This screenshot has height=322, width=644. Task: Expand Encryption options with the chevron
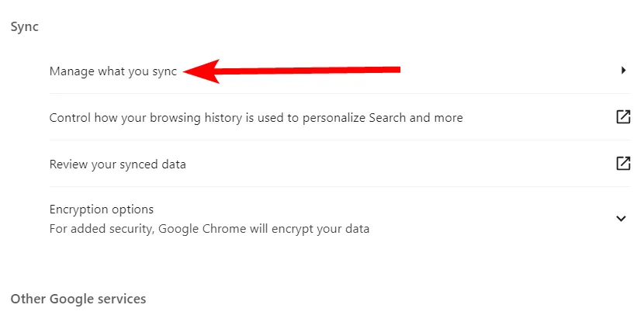coord(621,219)
